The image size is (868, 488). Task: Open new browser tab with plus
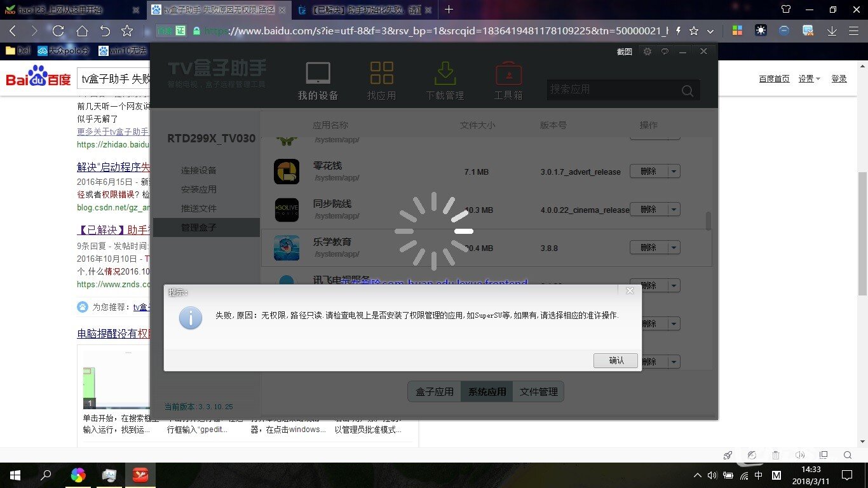pos(449,10)
